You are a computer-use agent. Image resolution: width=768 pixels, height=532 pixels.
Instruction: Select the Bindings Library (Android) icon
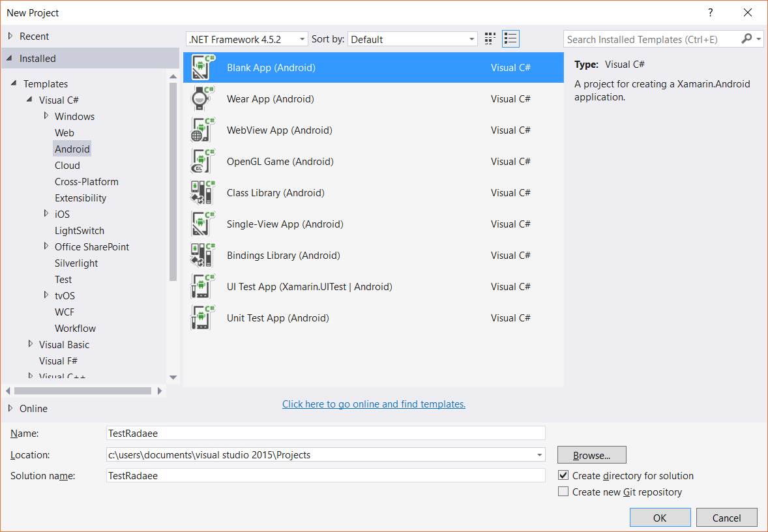click(202, 256)
